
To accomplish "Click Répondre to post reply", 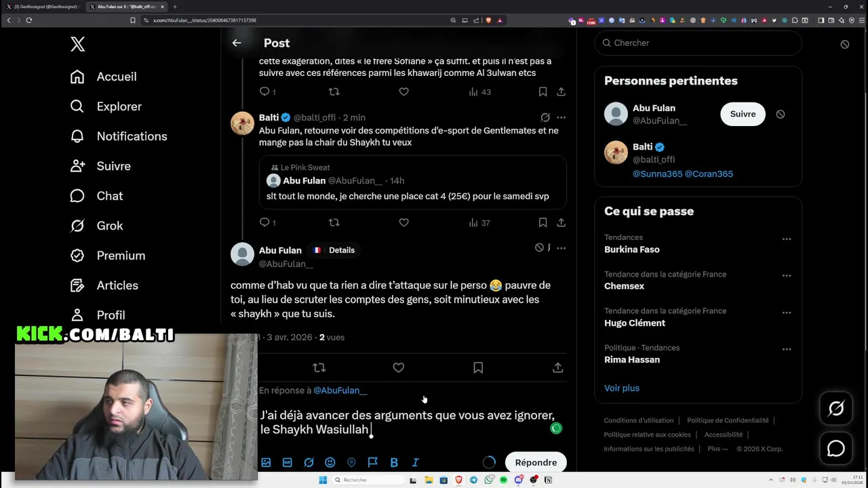I will [x=536, y=462].
